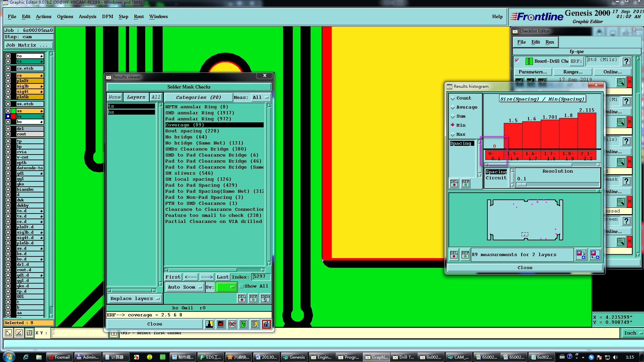Click the crossed-out REF icon

click(x=232, y=324)
